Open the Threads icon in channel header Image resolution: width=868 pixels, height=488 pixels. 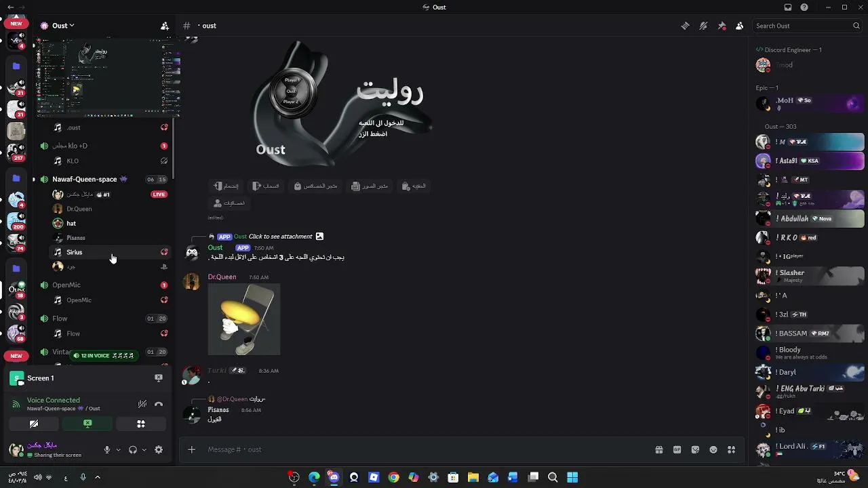click(x=685, y=26)
